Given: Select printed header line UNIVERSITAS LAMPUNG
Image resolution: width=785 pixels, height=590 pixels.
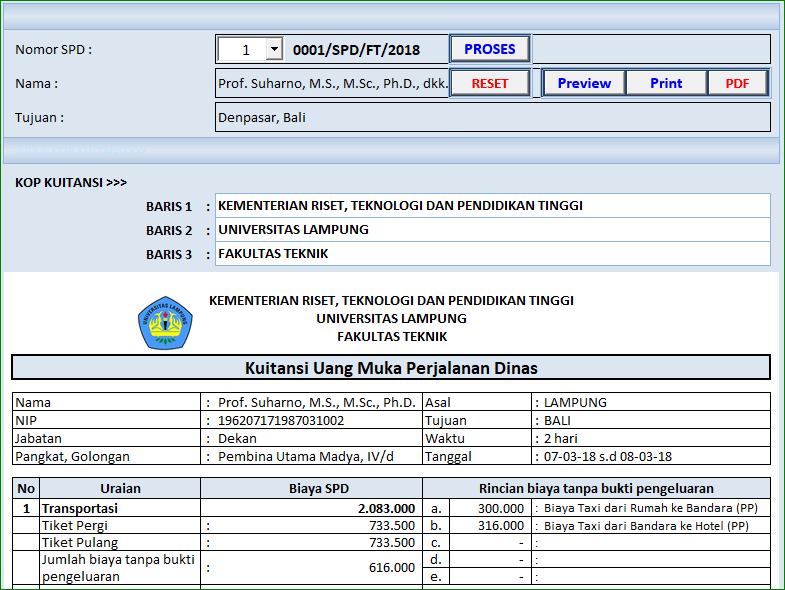Looking at the screenshot, I should click(x=391, y=319).
